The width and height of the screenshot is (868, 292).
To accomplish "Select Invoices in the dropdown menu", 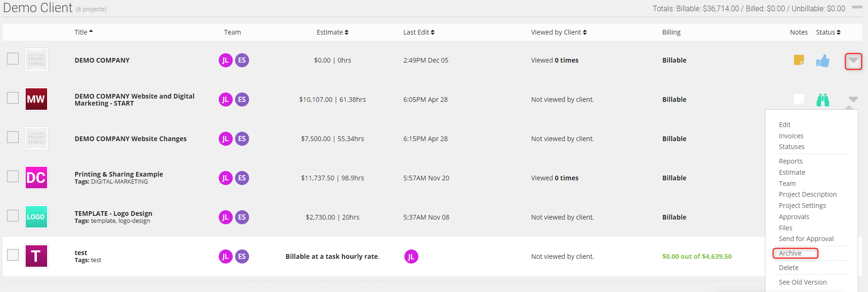I will [x=791, y=136].
